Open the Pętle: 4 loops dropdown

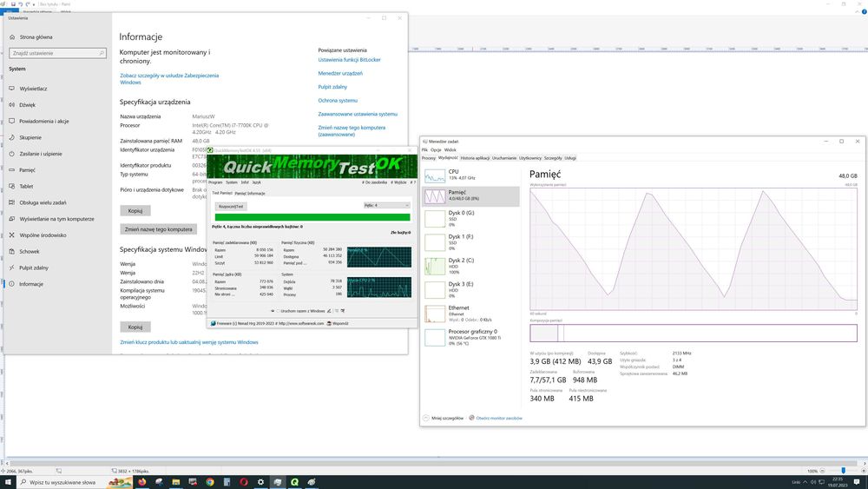pyautogui.click(x=386, y=206)
